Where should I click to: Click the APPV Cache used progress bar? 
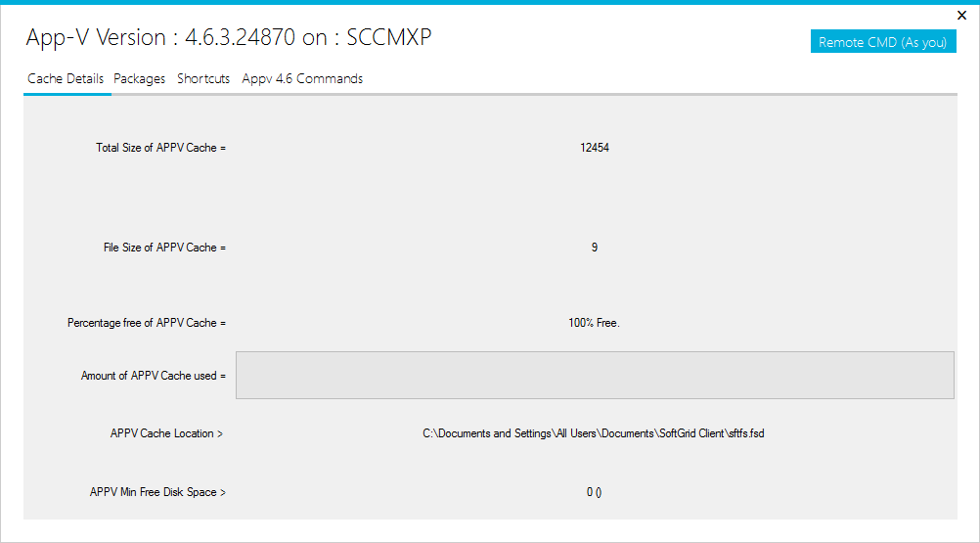[595, 375]
